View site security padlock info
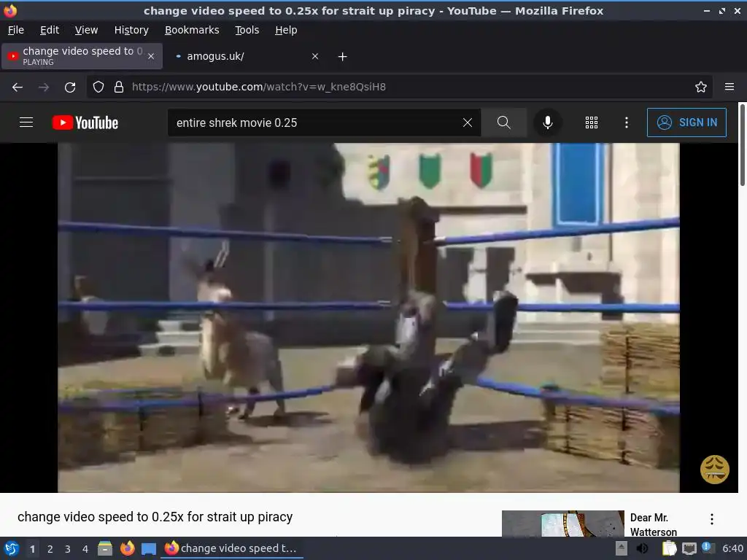This screenshot has height=560, width=747. (x=119, y=87)
